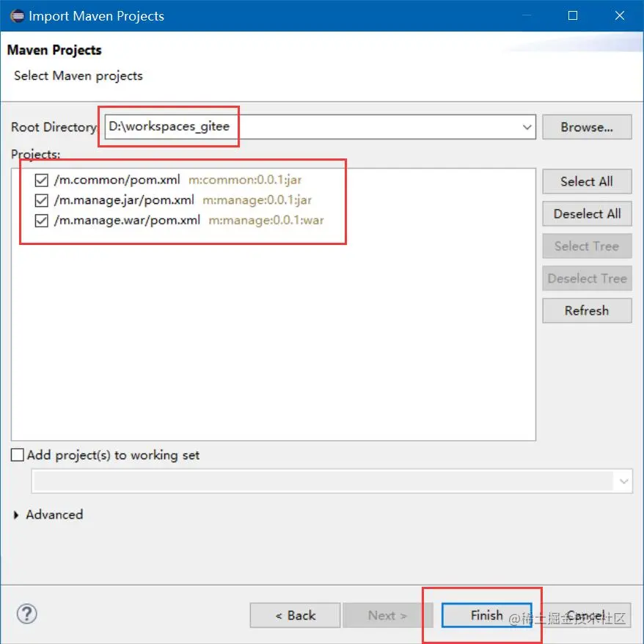Select the /m.manage.jar/pom.xml row text
Image resolution: width=644 pixels, height=644 pixels.
pos(124,200)
